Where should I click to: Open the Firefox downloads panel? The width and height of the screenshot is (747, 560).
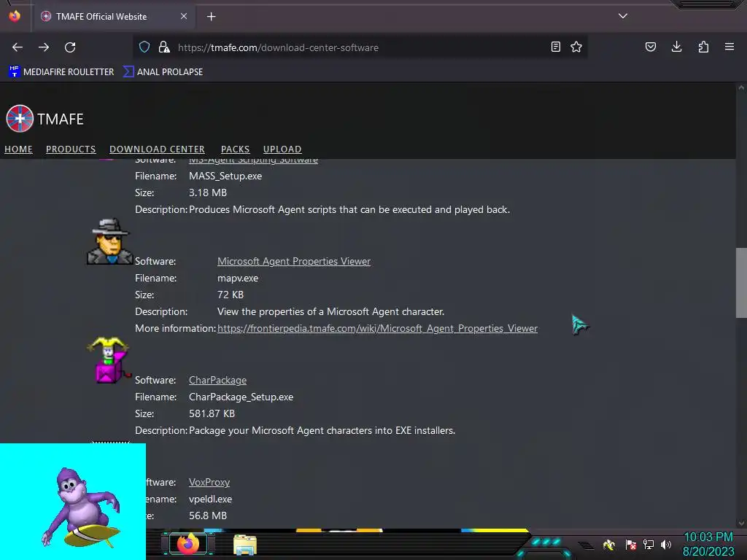676,47
